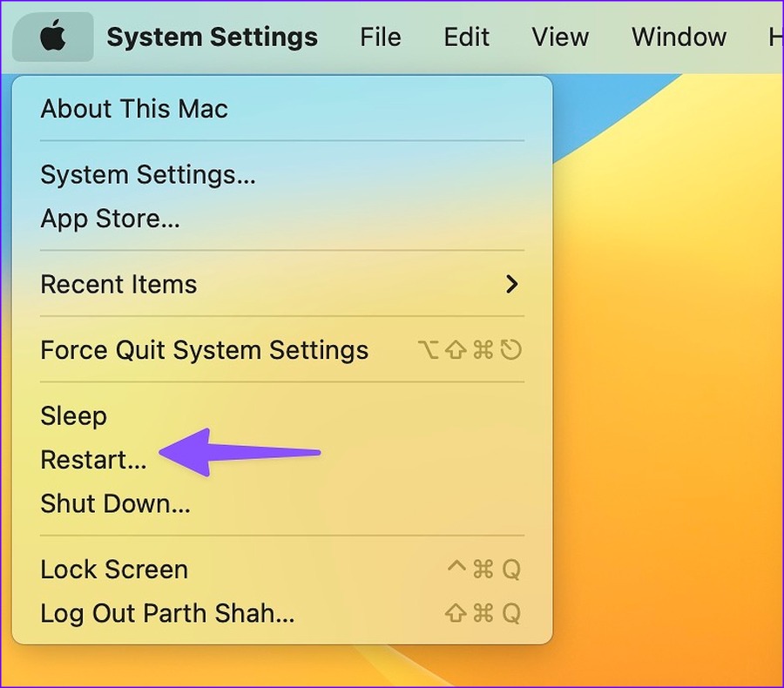The width and height of the screenshot is (784, 688).
Task: Open the System Settings app menu
Action: click(212, 37)
